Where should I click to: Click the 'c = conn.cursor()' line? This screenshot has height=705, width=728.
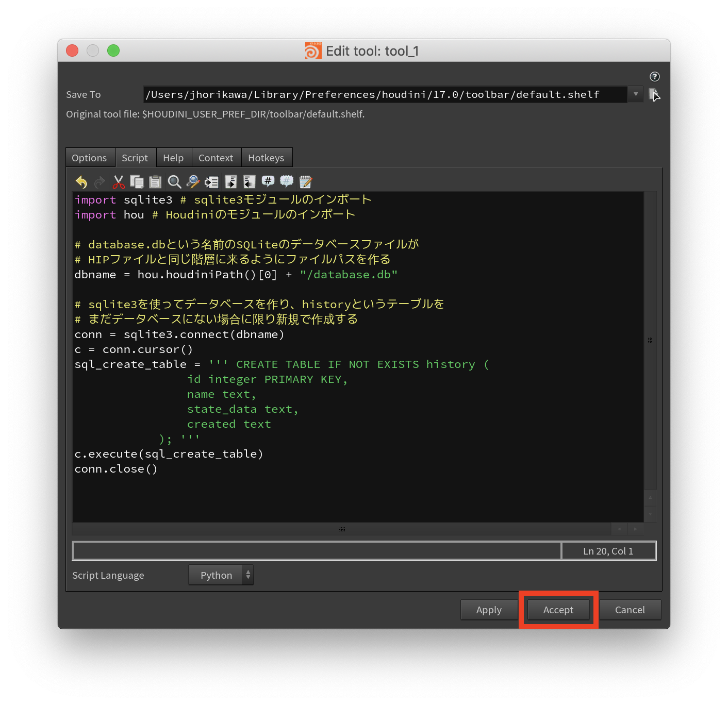134,349
